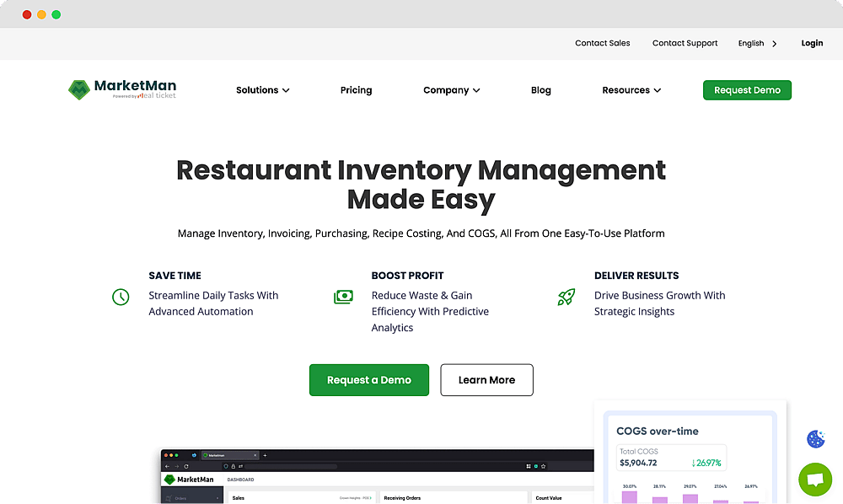The image size is (843, 504).
Task: Click the MarketMan logo in dashboard preview
Action: point(189,480)
